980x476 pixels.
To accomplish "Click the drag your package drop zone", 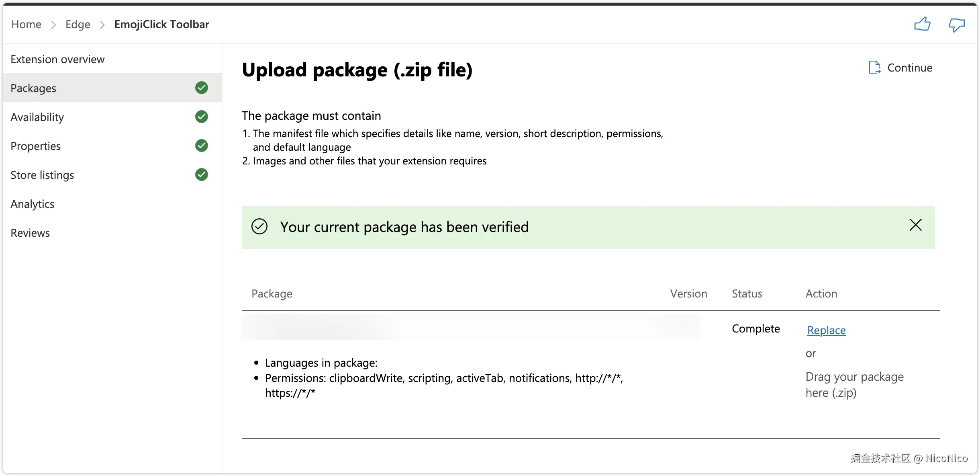I will (x=854, y=385).
